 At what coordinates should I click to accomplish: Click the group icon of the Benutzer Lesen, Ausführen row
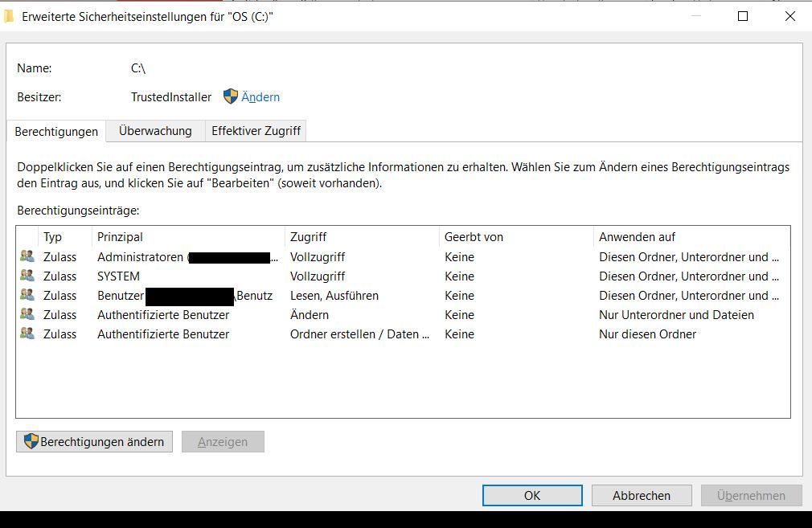tap(27, 295)
